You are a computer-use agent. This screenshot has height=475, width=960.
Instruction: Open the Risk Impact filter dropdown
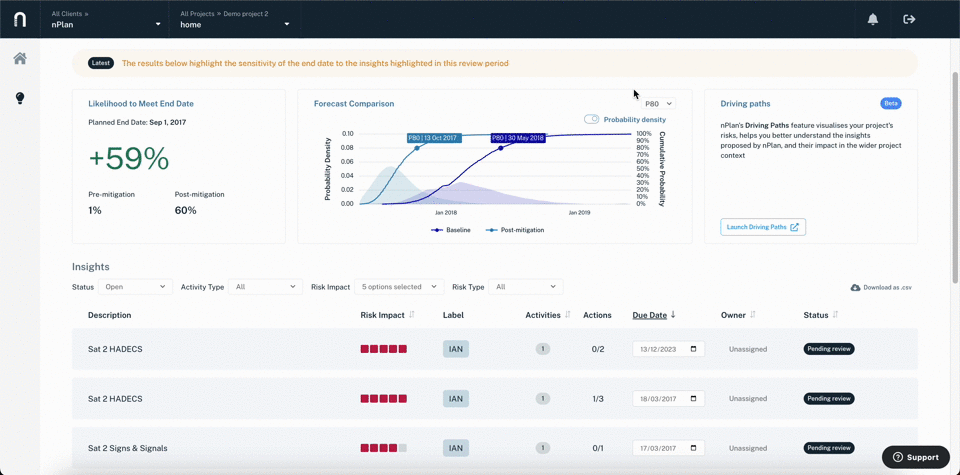[399, 286]
